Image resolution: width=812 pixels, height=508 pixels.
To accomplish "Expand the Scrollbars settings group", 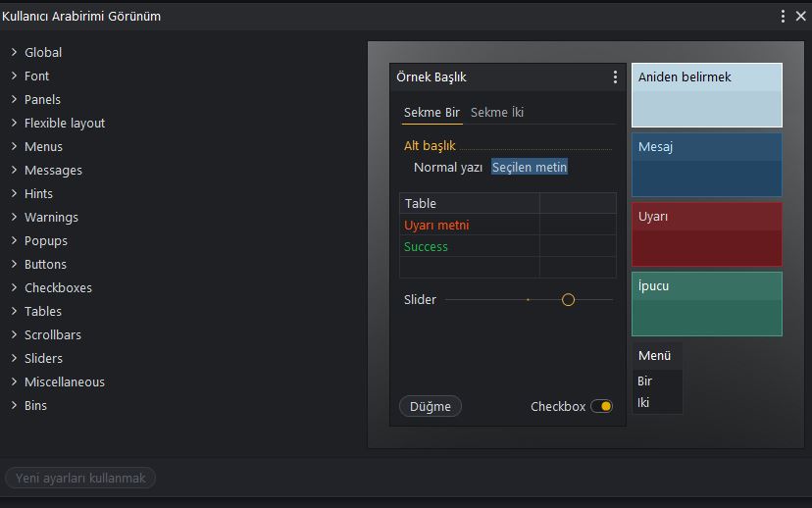I will [x=14, y=335].
